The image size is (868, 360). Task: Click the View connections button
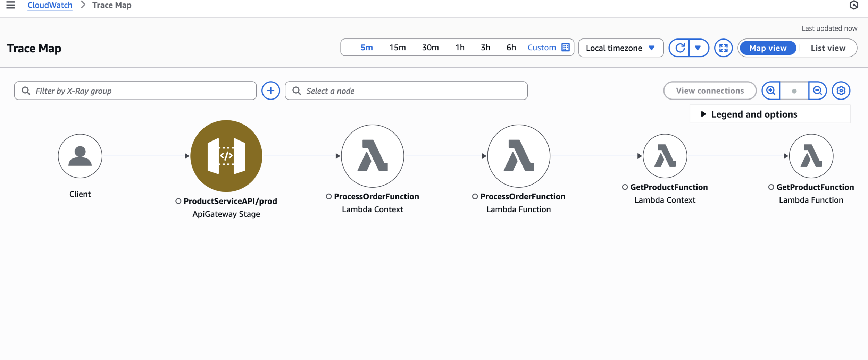pos(710,91)
